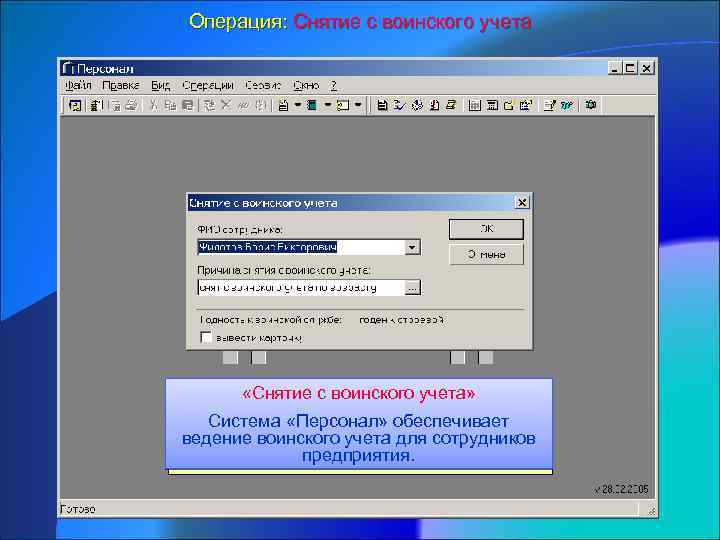The image size is (720, 540).
Task: Open print preview from the toolbar
Action: pos(115,105)
